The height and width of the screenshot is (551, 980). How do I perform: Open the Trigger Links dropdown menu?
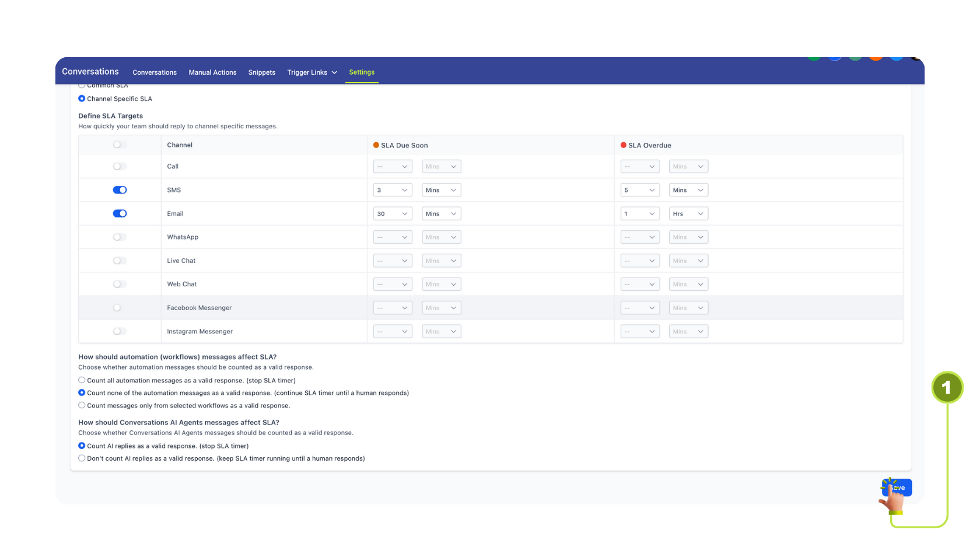pos(312,72)
